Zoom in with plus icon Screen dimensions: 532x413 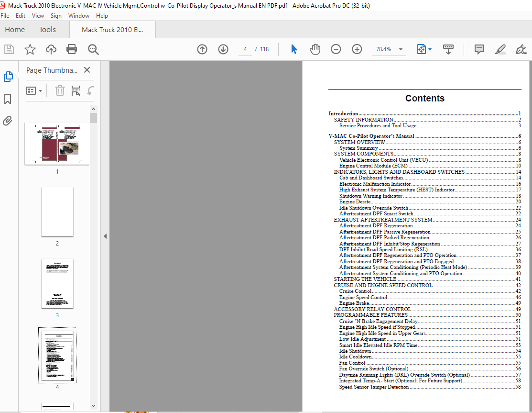[357, 50]
